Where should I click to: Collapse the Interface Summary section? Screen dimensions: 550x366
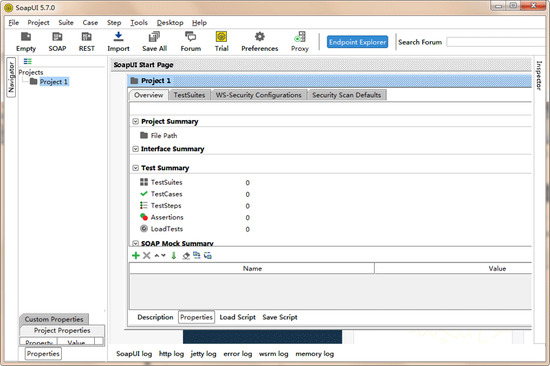[135, 149]
